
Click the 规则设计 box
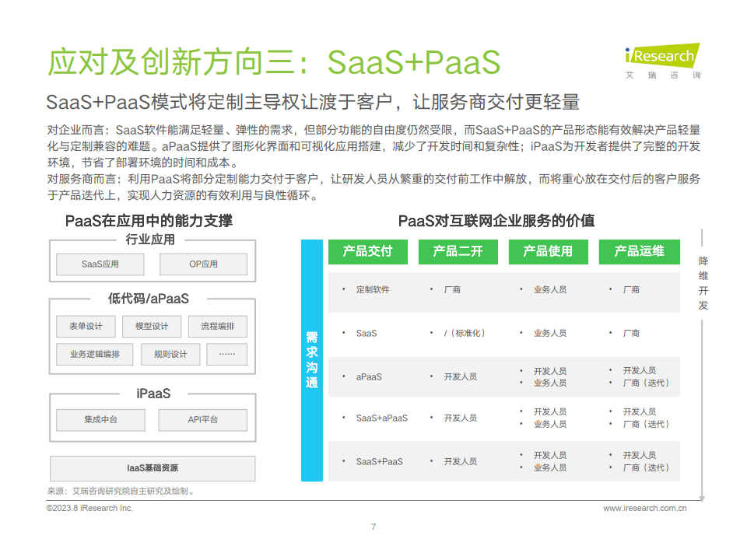[170, 355]
